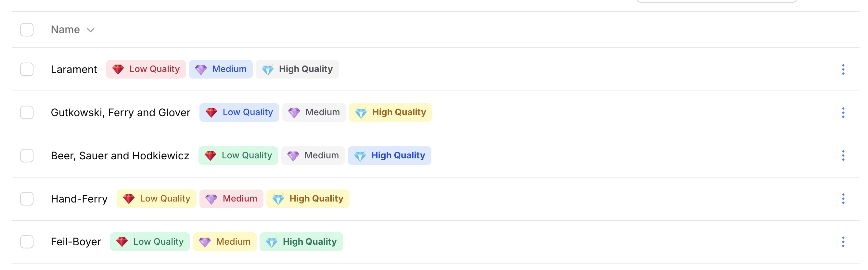Click the Name column sort chevron
The image size is (868, 270).
point(90,30)
